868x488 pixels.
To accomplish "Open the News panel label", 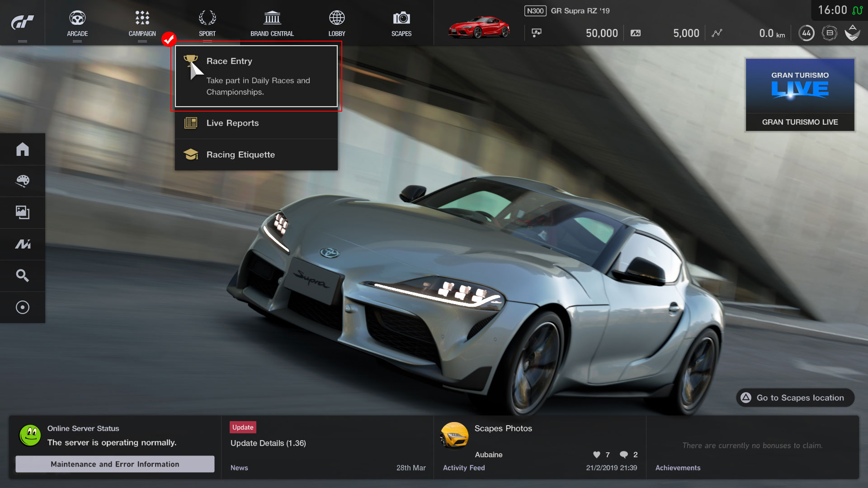I will 239,468.
